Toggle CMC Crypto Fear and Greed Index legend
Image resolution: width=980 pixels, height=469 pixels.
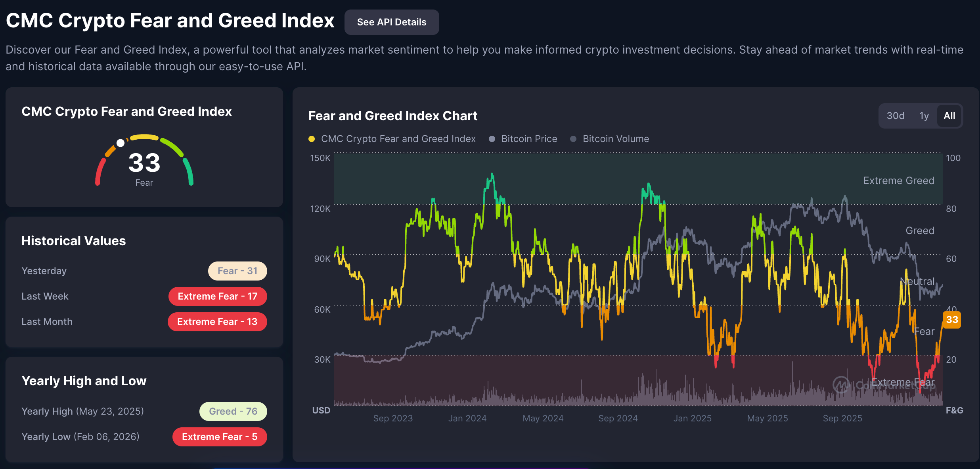point(398,139)
